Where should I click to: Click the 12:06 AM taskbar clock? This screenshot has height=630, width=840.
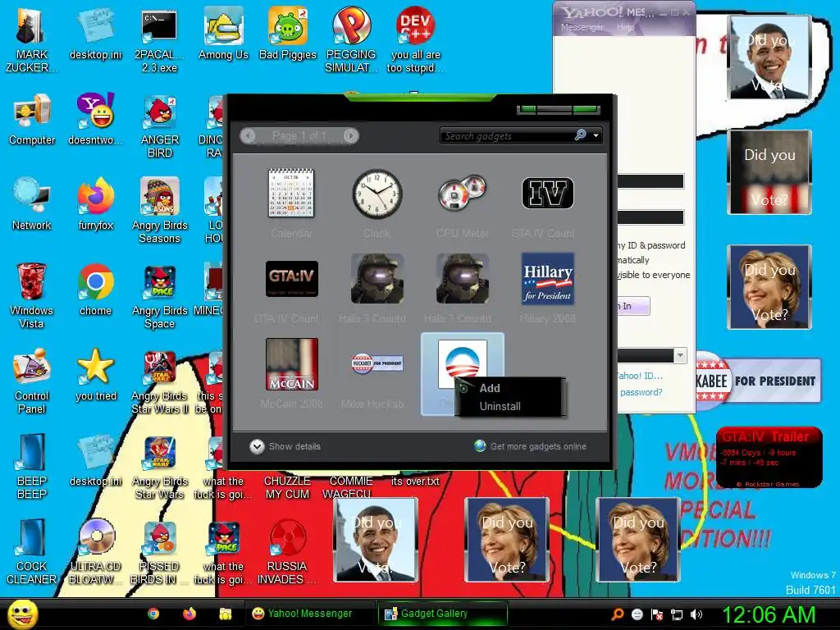click(769, 614)
